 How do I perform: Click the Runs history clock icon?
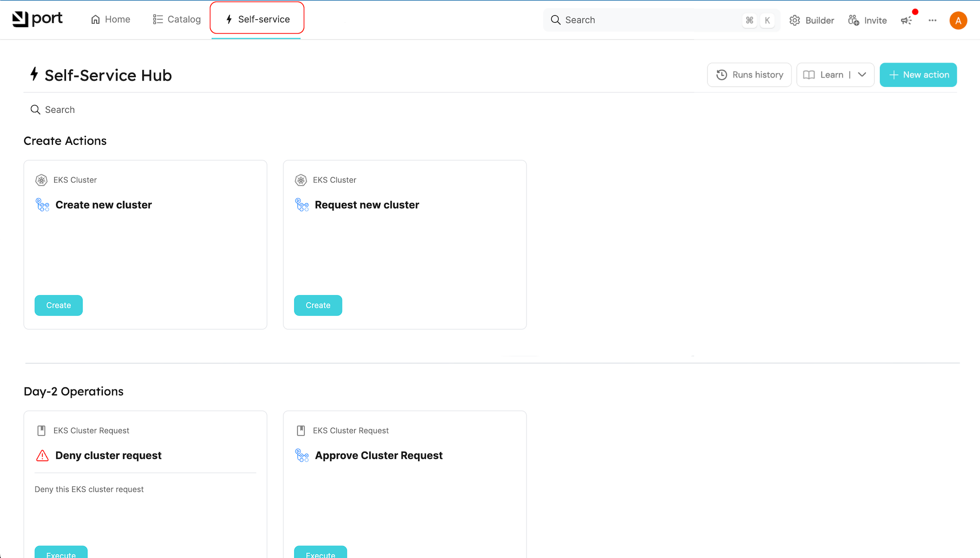point(722,75)
